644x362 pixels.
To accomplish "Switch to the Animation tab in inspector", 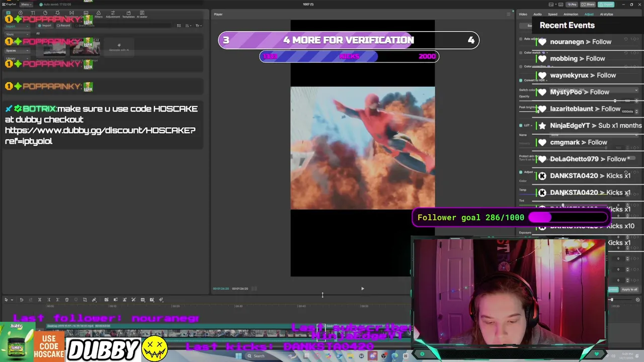I will pyautogui.click(x=571, y=14).
